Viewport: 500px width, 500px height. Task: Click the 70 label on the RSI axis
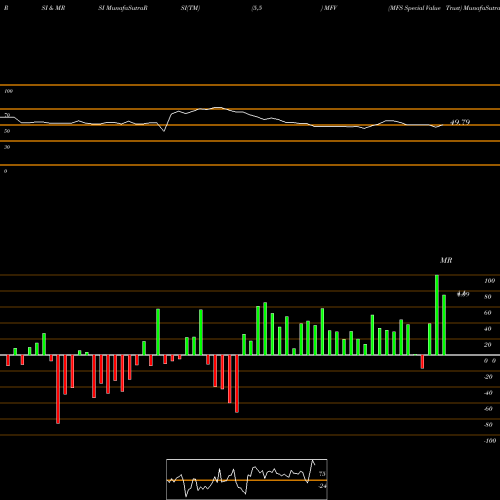[7, 115]
